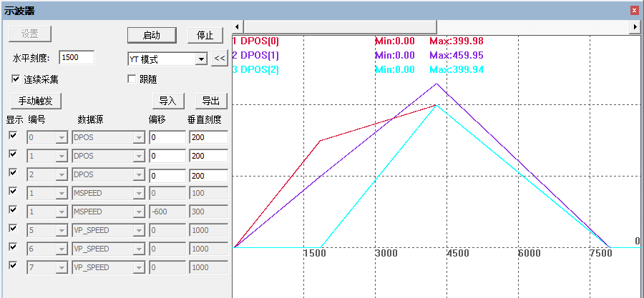Open VP_SPEED data source dropdown for channel 5
The width and height of the screenshot is (644, 298).
[x=140, y=231]
